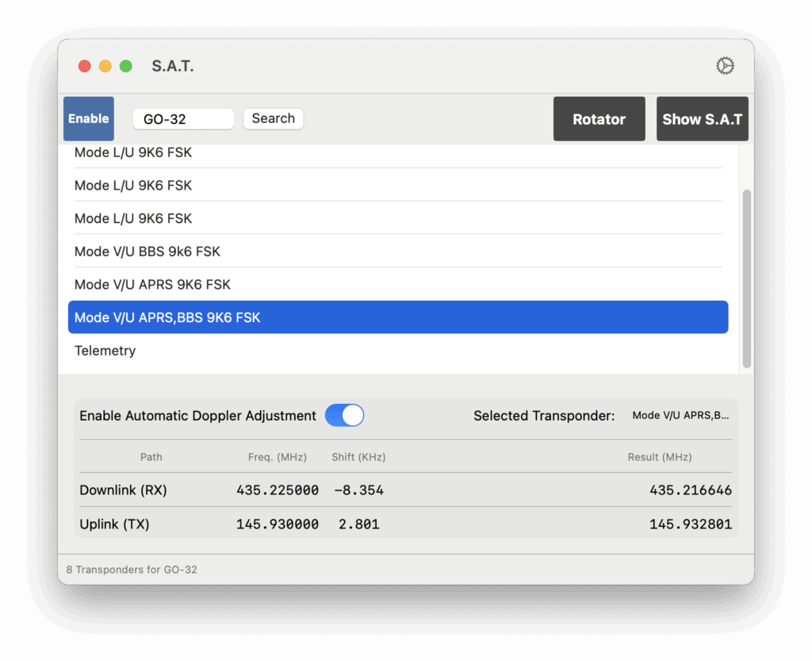Image resolution: width=812 pixels, height=661 pixels.
Task: Click the transponder list scrollbar
Action: [747, 279]
